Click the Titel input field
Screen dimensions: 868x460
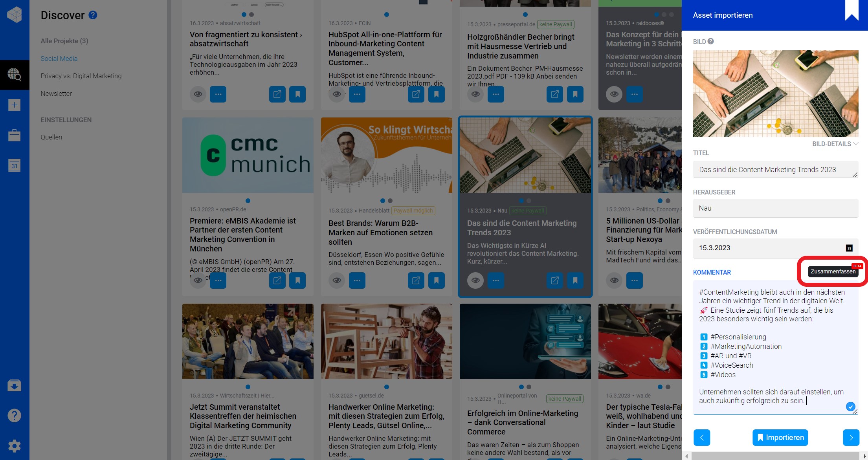776,170
